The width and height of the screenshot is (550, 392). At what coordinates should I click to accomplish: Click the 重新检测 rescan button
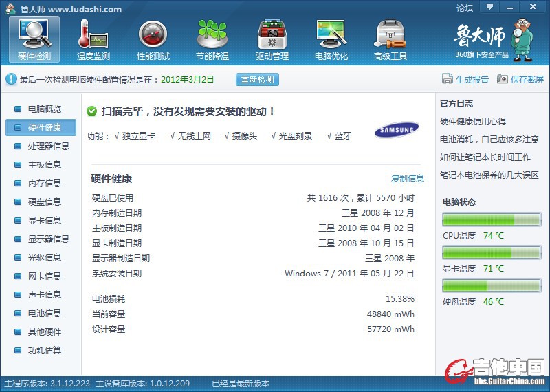257,80
